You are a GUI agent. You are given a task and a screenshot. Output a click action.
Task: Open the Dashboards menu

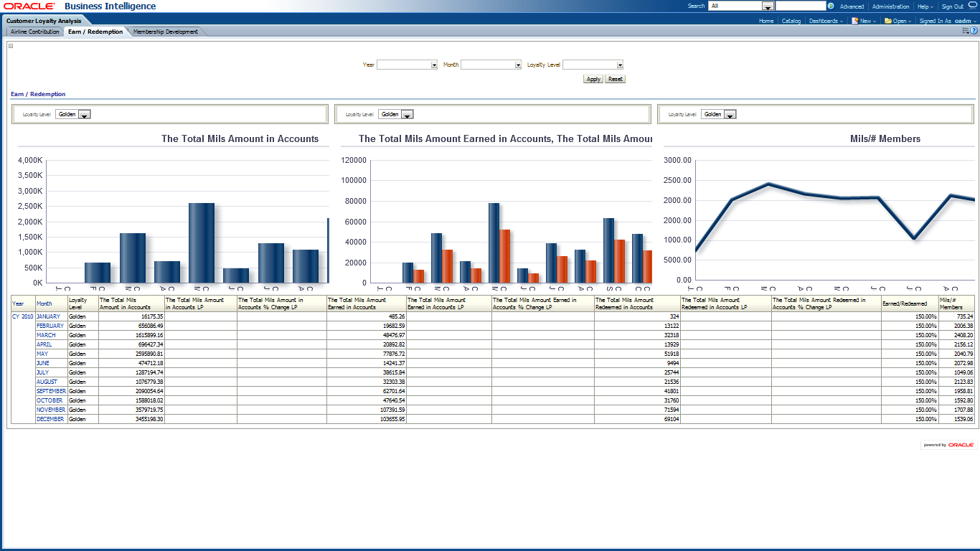click(x=826, y=21)
